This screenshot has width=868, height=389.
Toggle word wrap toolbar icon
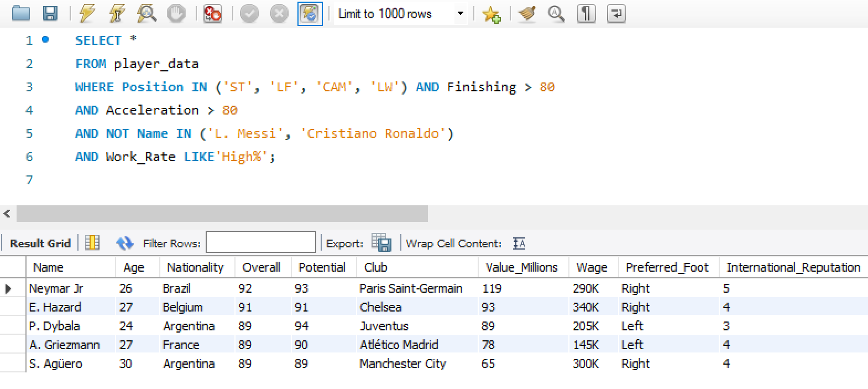pos(616,13)
